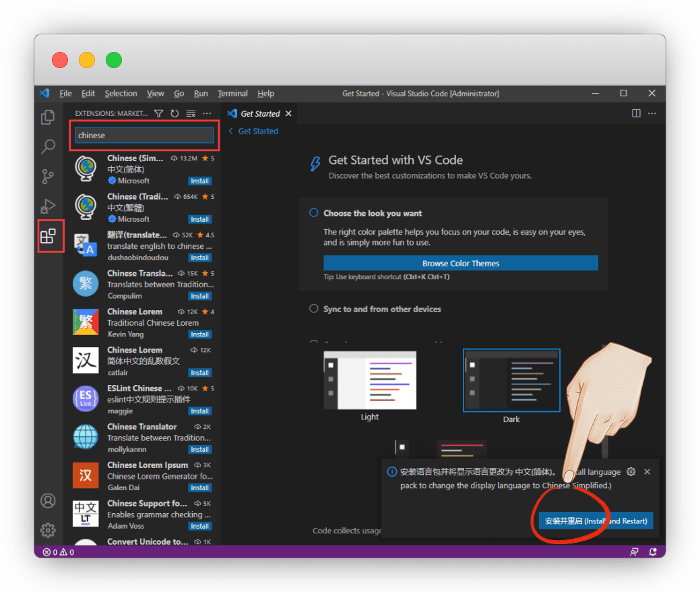Click the Accounts icon in activity bar
700x592 pixels.
point(48,500)
